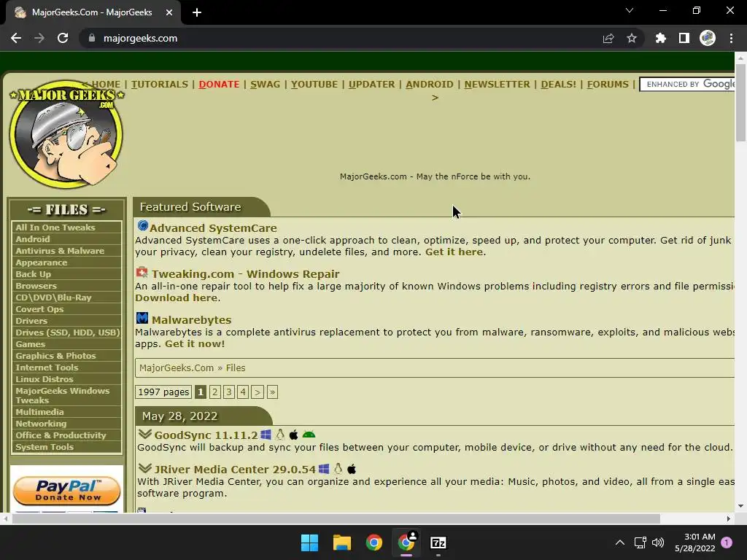Screen dimensions: 747x560
Task: Open a new browser tab
Action: click(x=197, y=12)
